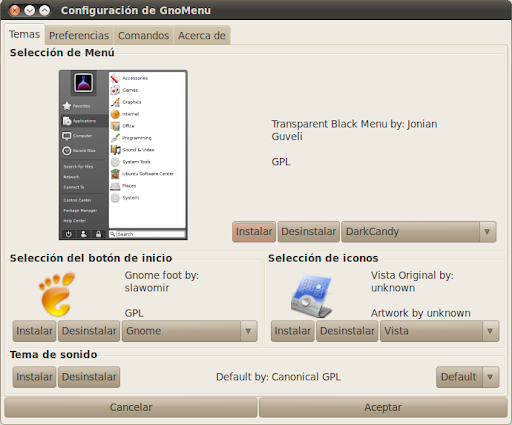Click 'Vista Original by: unknown' text
The width and height of the screenshot is (512, 425).
(412, 281)
